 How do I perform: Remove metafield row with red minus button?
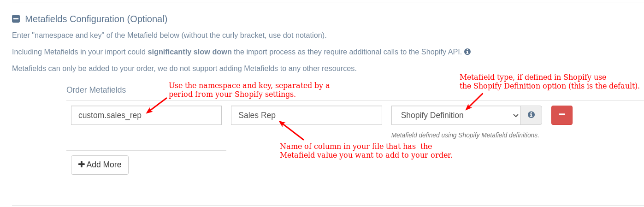tap(561, 115)
